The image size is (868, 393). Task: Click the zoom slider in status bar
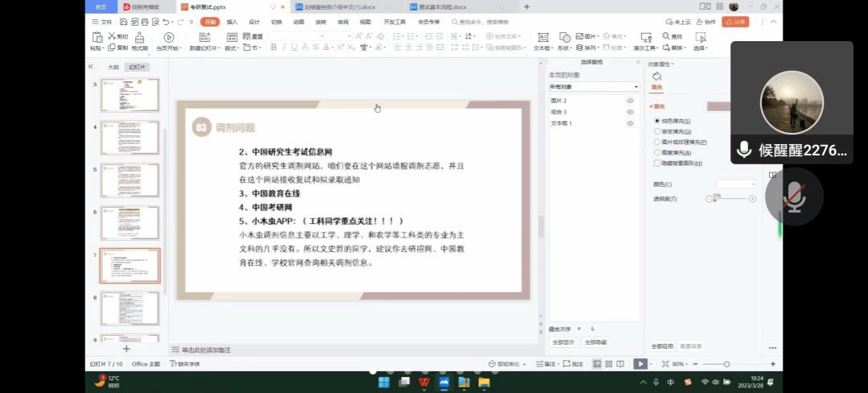click(733, 364)
